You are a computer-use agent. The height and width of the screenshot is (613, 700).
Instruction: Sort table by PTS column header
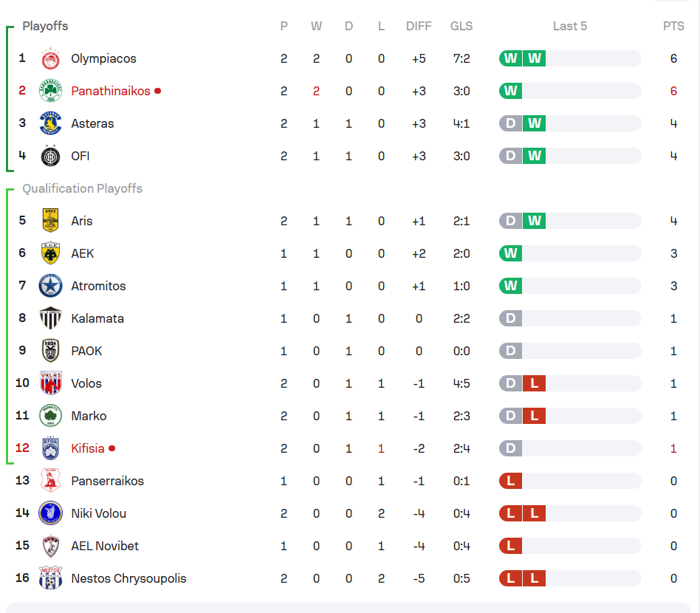673,27
